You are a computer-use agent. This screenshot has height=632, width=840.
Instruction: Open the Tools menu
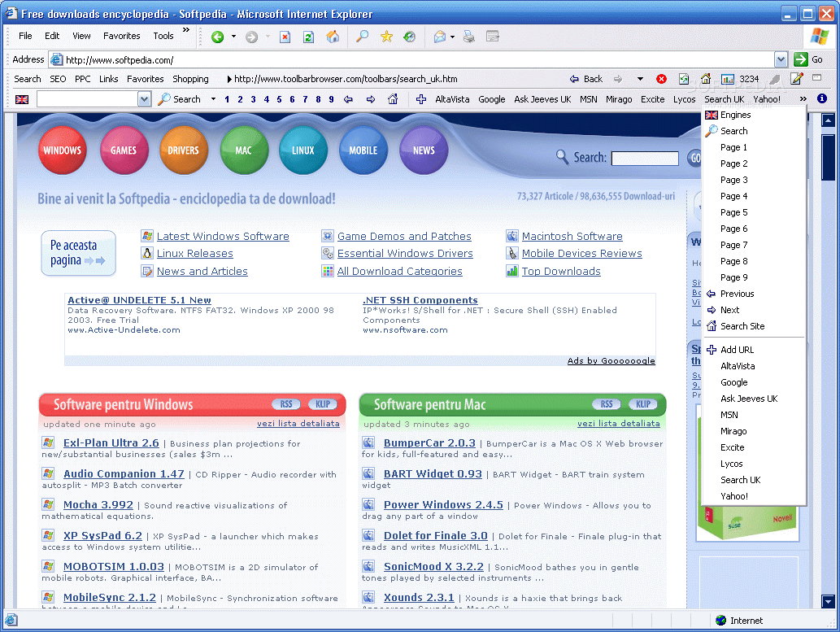pos(163,36)
